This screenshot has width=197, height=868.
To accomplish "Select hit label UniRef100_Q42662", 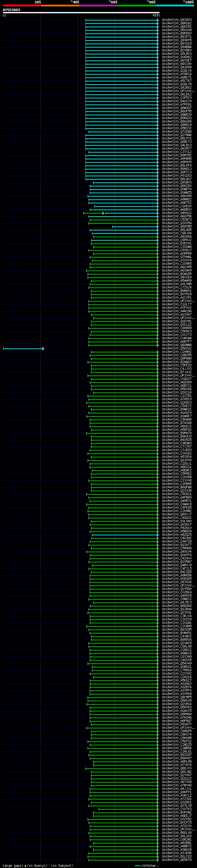I will point(177,88).
